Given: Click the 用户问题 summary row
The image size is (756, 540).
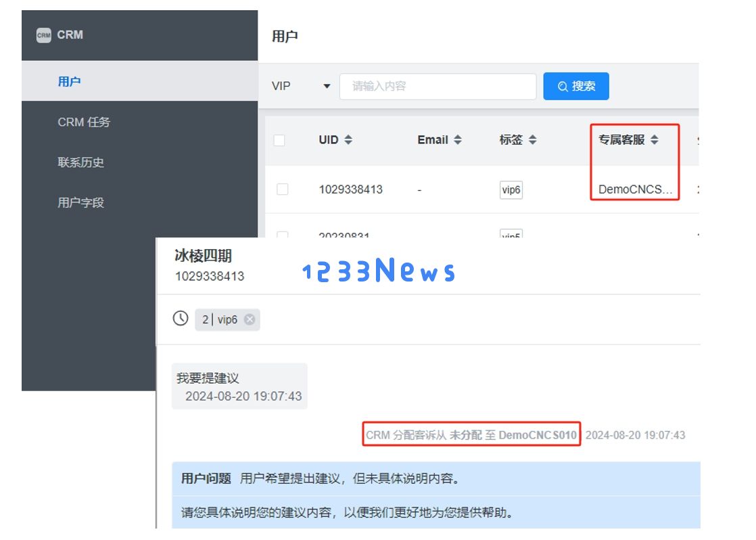Looking at the screenshot, I should click(436, 478).
